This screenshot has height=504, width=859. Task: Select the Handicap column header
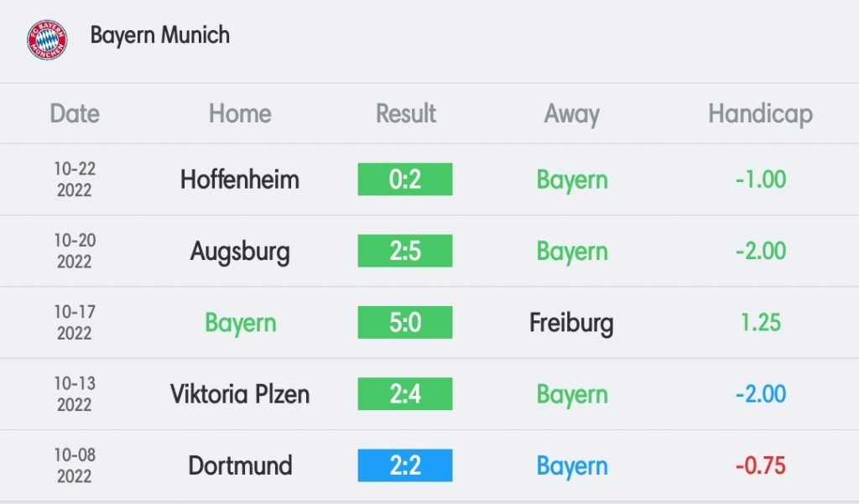coord(760,115)
